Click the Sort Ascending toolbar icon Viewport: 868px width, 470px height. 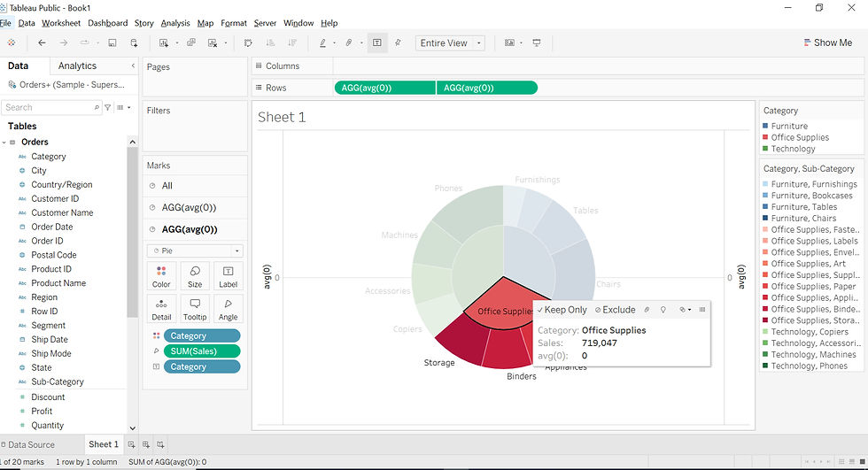[x=270, y=42]
